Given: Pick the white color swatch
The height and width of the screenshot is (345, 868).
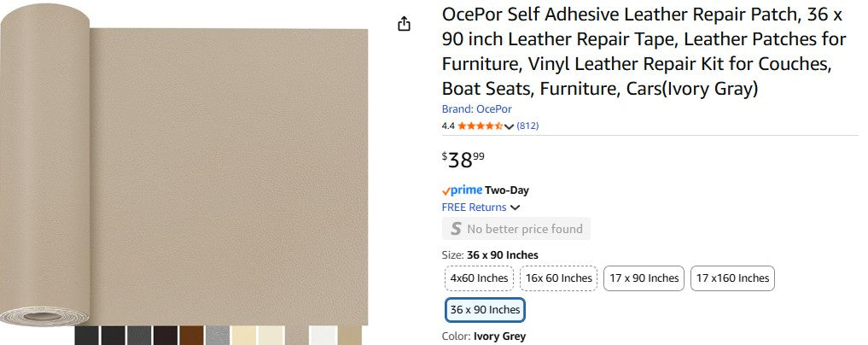Looking at the screenshot, I should pos(323,336).
